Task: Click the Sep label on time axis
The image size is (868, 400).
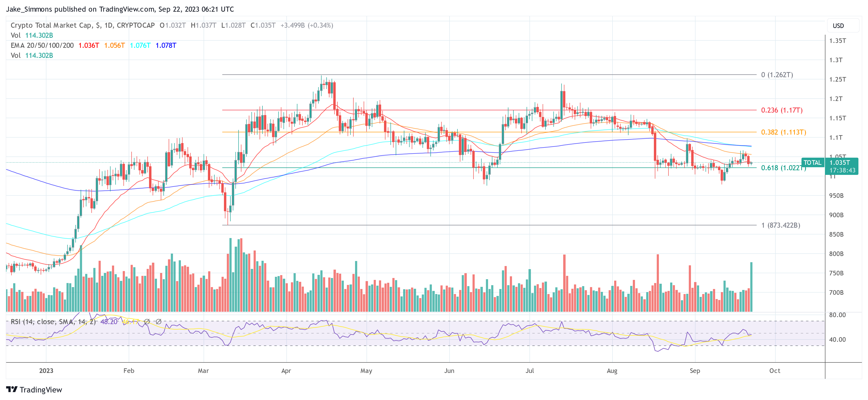Action: (x=695, y=371)
